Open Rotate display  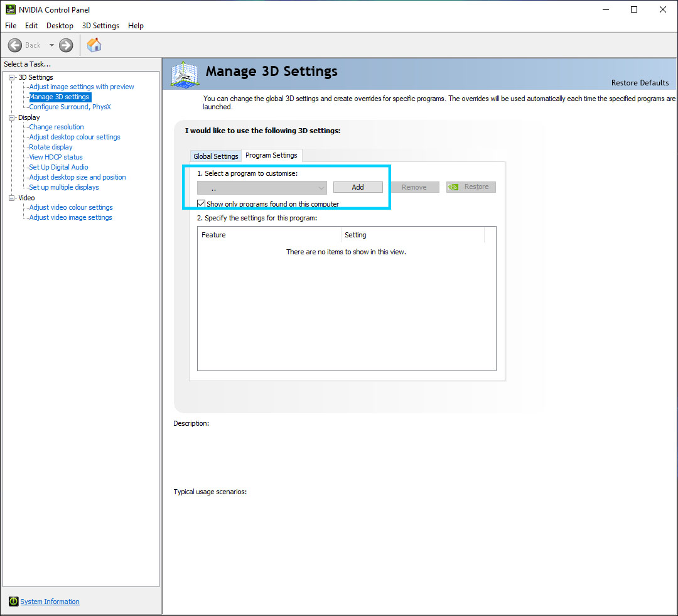click(x=51, y=147)
